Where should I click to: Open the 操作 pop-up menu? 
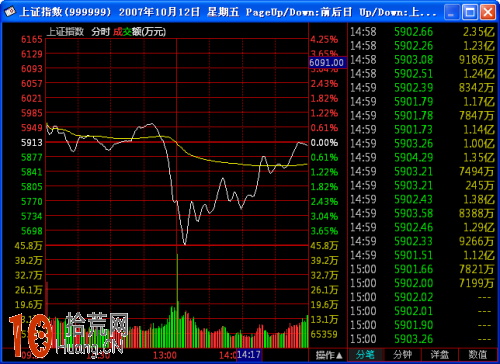(x=329, y=355)
